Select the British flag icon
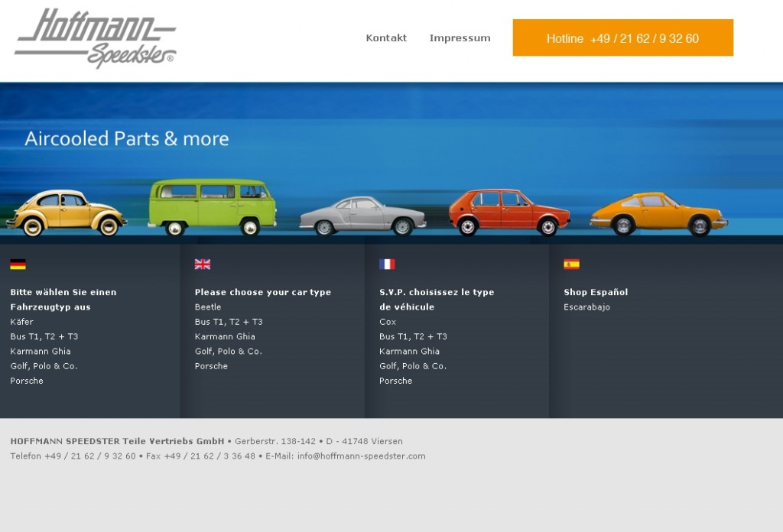The width and height of the screenshot is (783, 532). (203, 264)
